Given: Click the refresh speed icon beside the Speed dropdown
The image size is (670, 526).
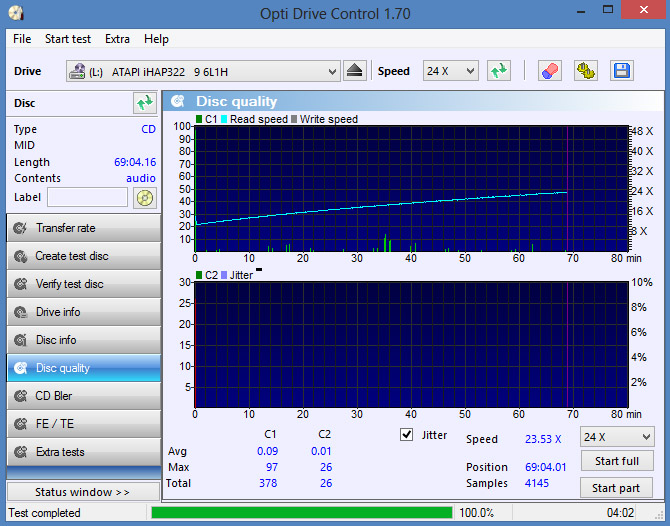Looking at the screenshot, I should click(x=499, y=71).
